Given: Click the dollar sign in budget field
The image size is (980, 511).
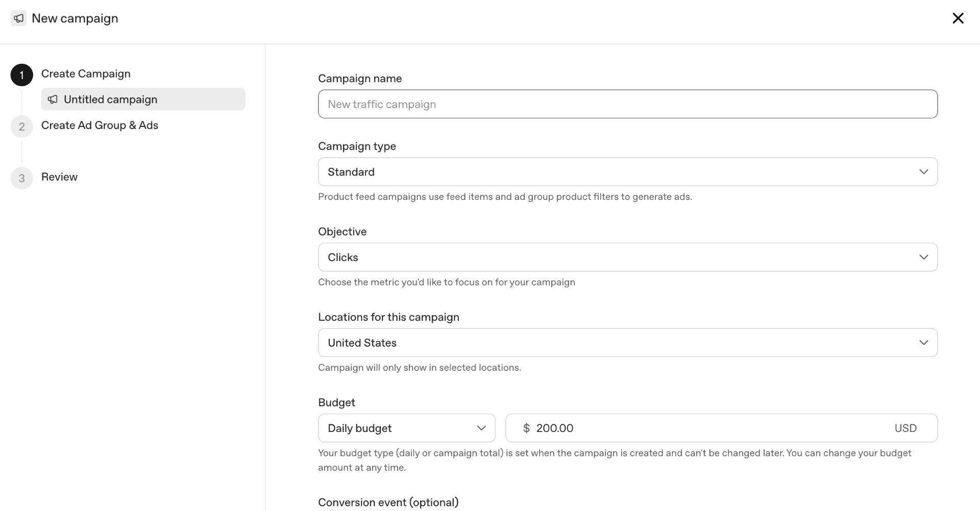Looking at the screenshot, I should [526, 428].
